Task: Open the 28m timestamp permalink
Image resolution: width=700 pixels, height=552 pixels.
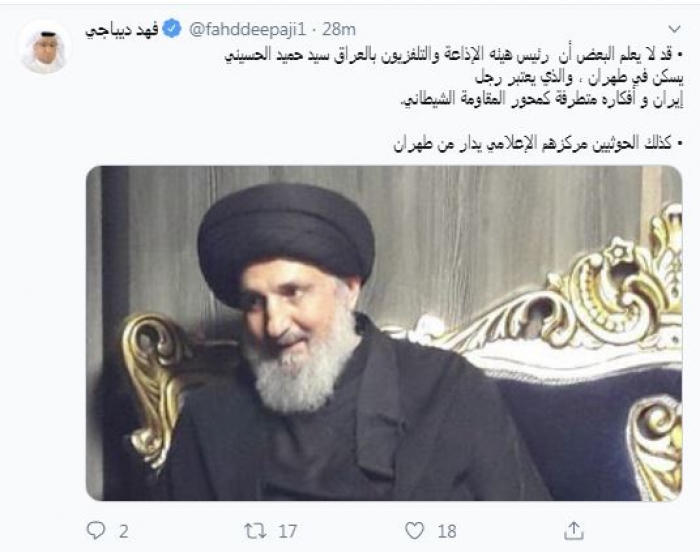Action: click(x=339, y=30)
